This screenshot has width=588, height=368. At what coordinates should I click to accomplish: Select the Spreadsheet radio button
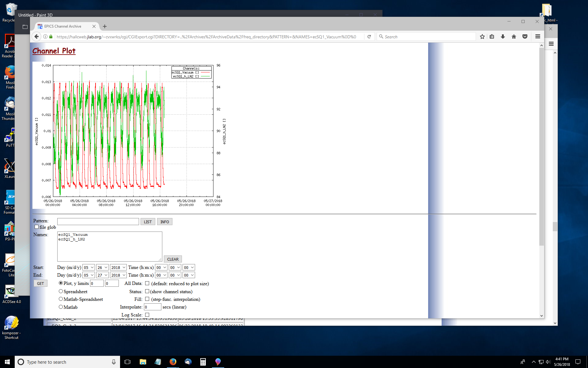click(61, 291)
